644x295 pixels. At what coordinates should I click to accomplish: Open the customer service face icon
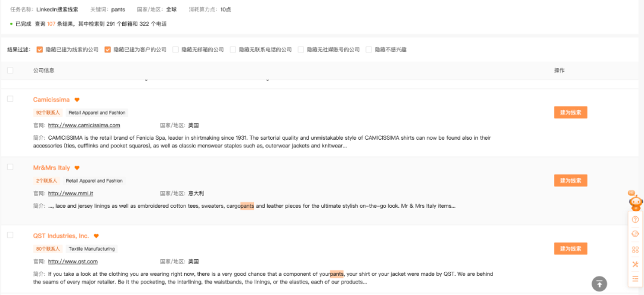click(x=636, y=233)
